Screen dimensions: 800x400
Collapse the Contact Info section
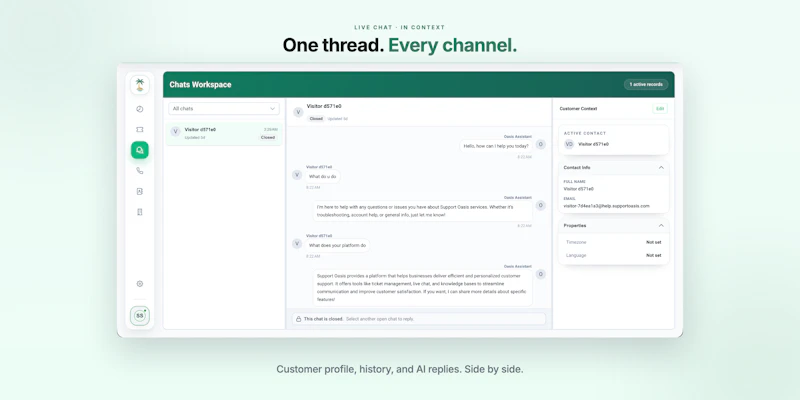click(x=661, y=167)
